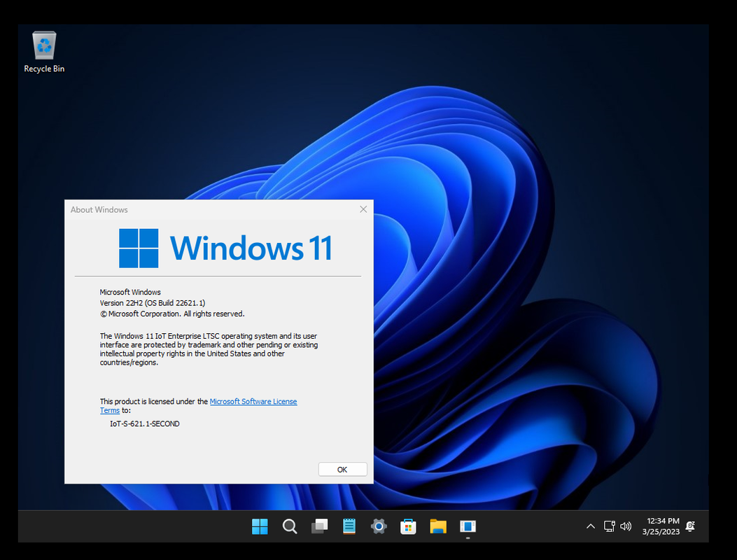Open the Terms link in About Windows
This screenshot has width=737, height=560.
[x=109, y=410]
